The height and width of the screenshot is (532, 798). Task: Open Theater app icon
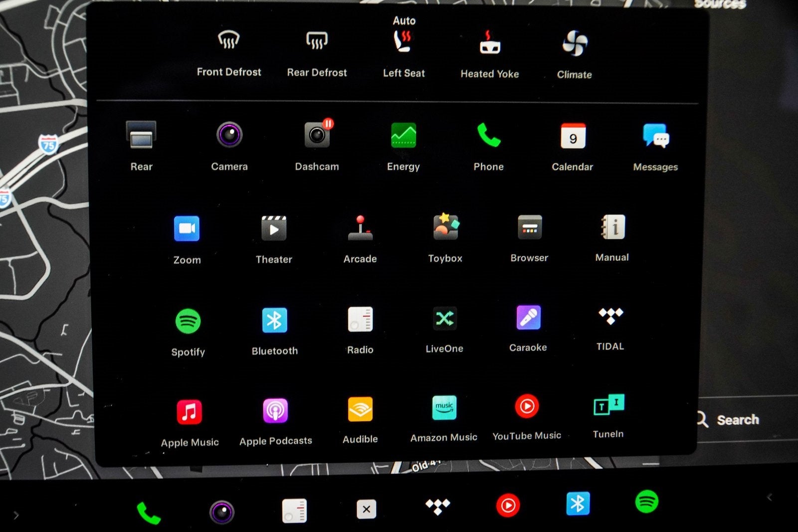[274, 229]
